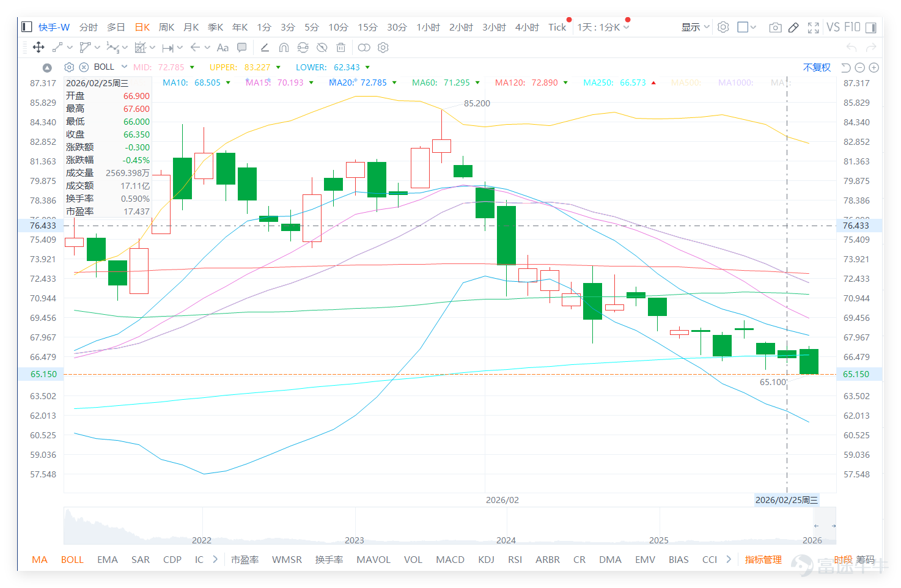Switch to 周K weekly chart tab
901x588 pixels.
166,27
